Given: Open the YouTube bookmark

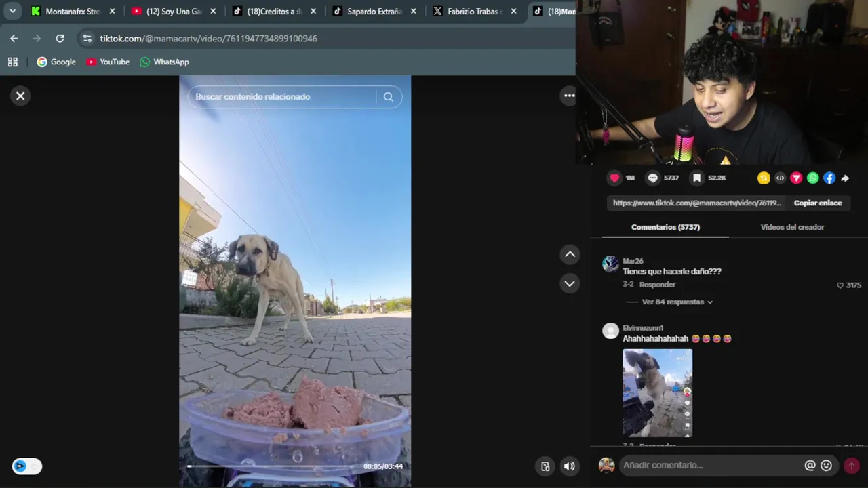Looking at the screenshot, I should [108, 62].
